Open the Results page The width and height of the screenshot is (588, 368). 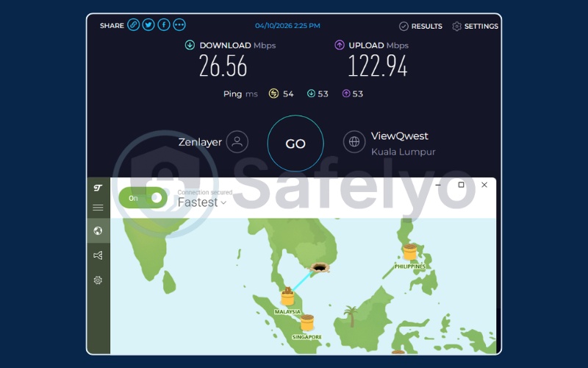tap(420, 26)
